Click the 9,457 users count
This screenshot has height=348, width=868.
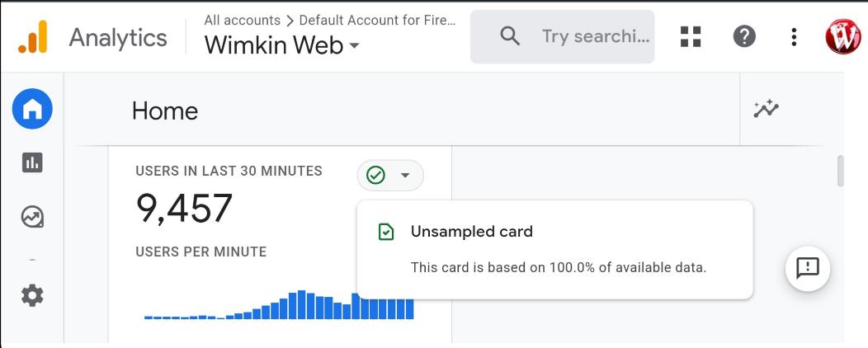[185, 208]
